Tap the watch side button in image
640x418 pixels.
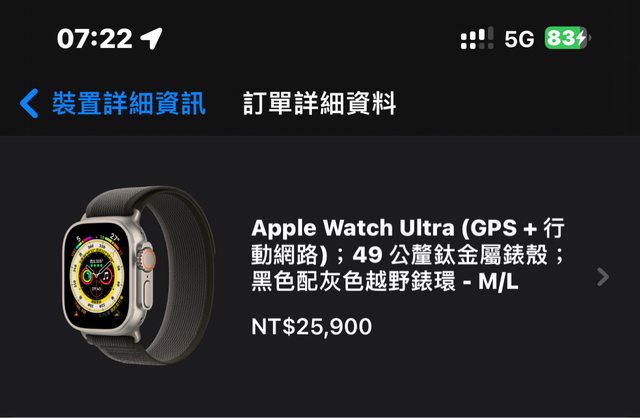pos(147,292)
